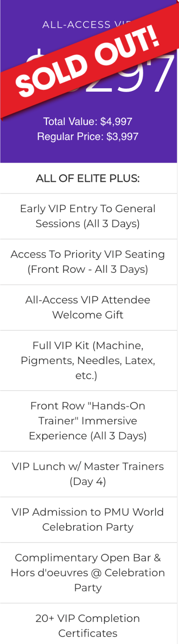Click VIP Admission to PMU World Celebration Party
The height and width of the screenshot is (644, 179).
tap(88, 520)
